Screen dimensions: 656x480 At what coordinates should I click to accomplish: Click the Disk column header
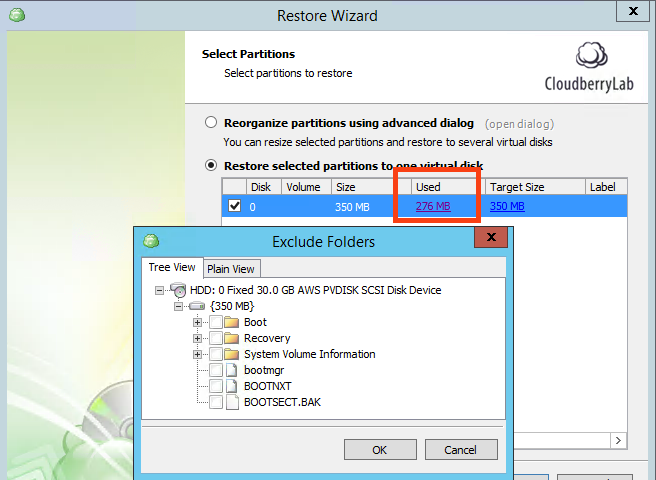(264, 187)
